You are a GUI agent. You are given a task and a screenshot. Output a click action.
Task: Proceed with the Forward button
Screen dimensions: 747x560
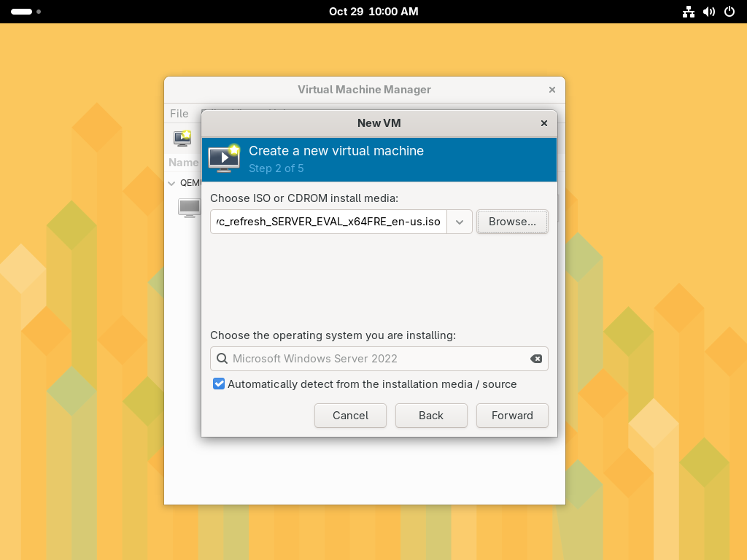click(x=512, y=416)
